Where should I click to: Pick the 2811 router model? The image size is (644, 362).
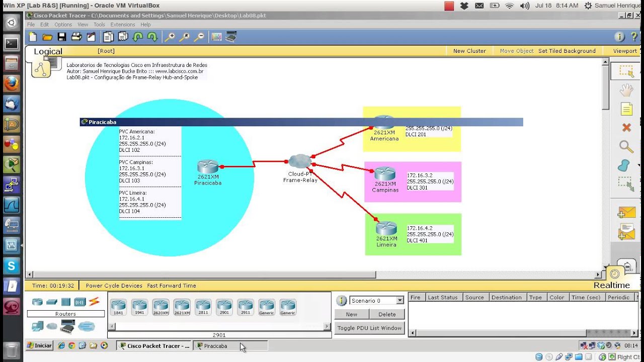click(x=203, y=307)
